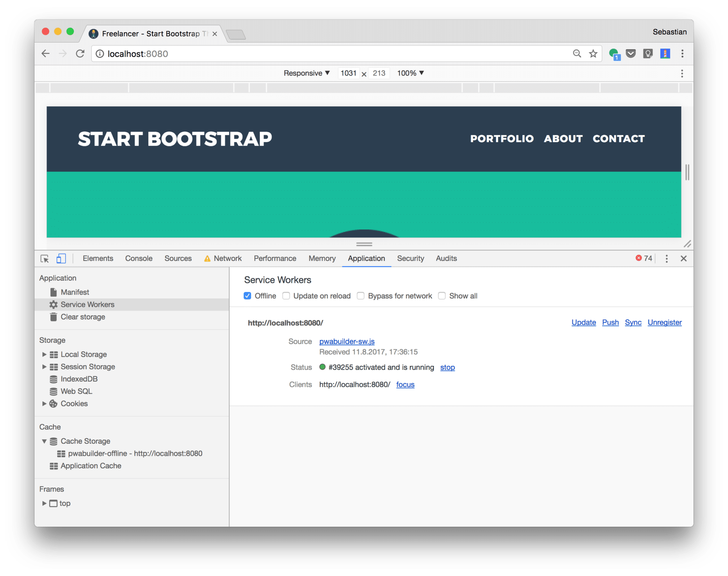728x576 pixels.
Task: Enable Bypass for network checkbox
Action: pos(361,296)
